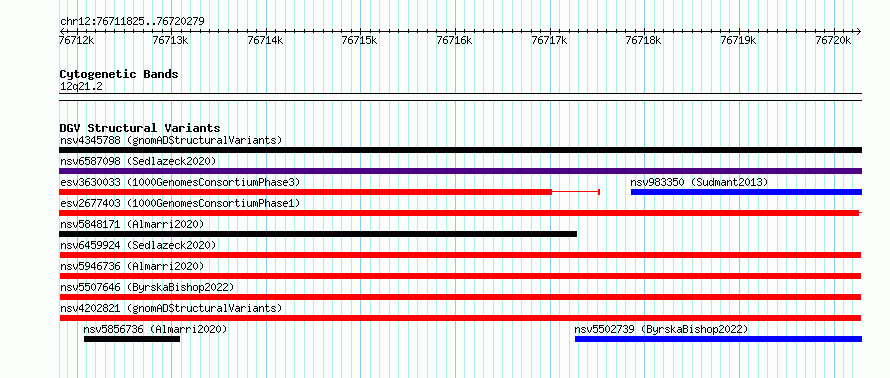Click the black bar under nsv4345788 gnomAD label
The height and width of the screenshot is (378, 890).
tap(460, 150)
